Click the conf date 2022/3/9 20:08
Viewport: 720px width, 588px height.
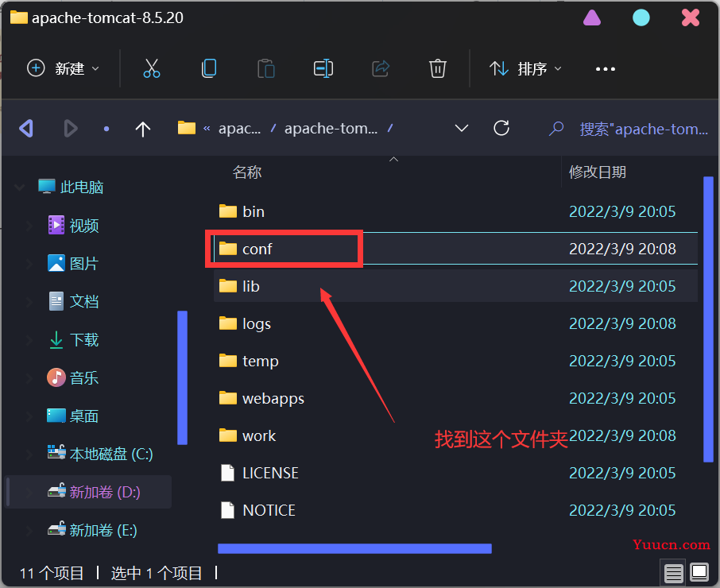[622, 249]
